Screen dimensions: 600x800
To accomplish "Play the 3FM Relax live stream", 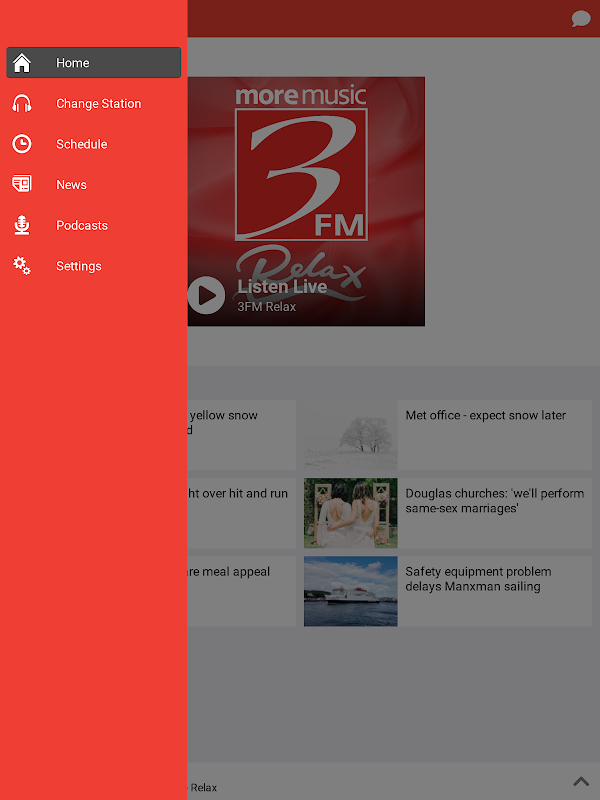I will (206, 295).
